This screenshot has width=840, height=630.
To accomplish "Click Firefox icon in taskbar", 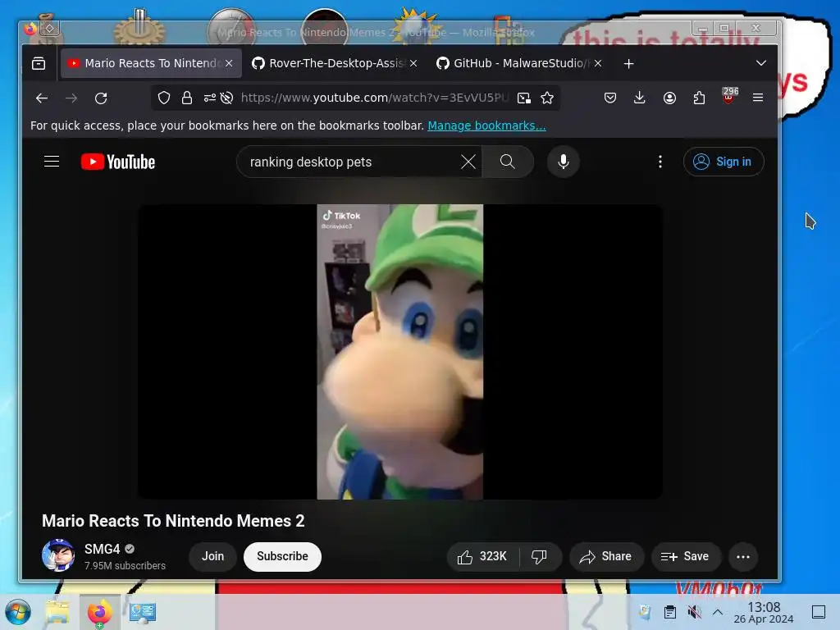I will point(99,612).
